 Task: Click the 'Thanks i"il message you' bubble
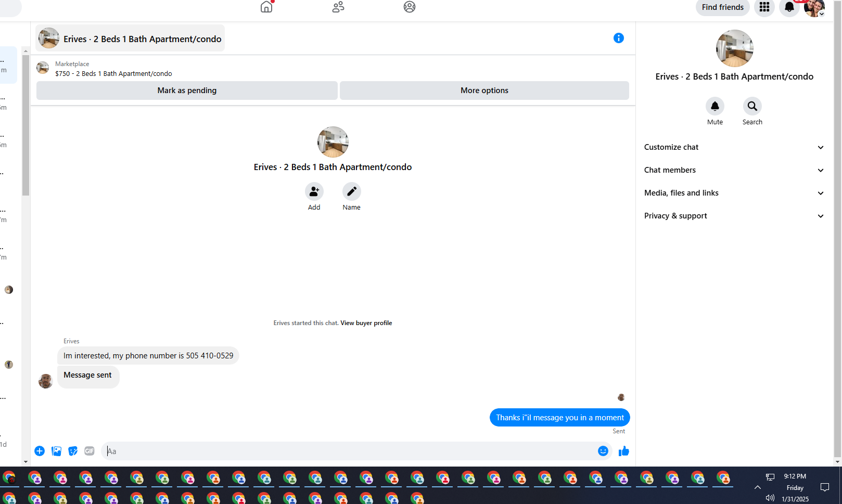[x=560, y=418]
